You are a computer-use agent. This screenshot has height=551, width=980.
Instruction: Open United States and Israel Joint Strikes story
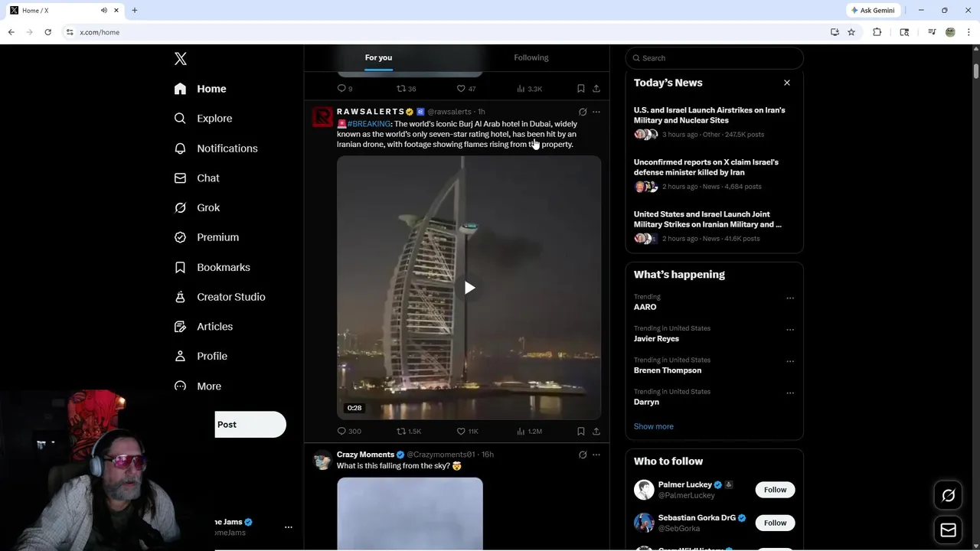click(714, 227)
